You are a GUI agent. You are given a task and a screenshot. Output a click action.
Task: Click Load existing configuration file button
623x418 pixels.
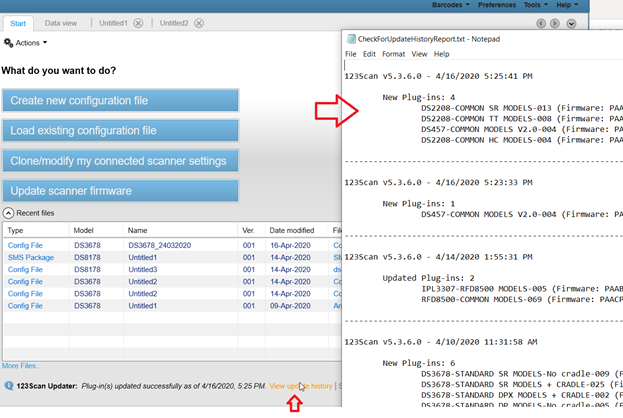point(120,131)
